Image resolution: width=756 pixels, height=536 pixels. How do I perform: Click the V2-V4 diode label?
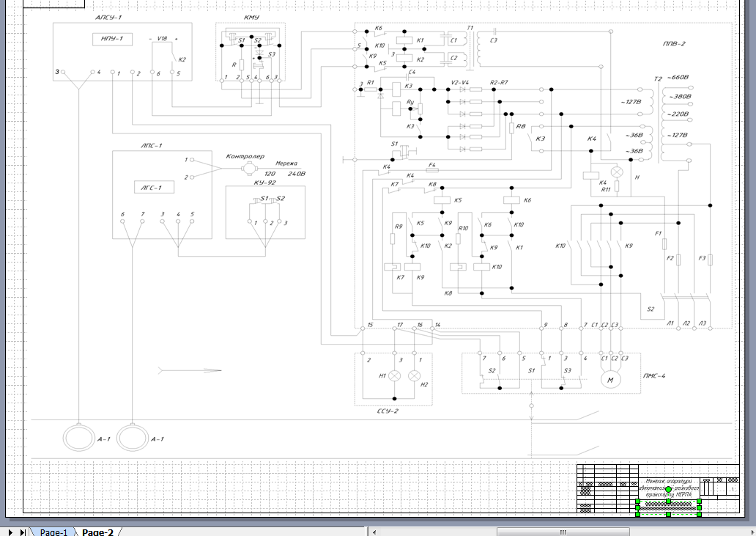pos(459,83)
